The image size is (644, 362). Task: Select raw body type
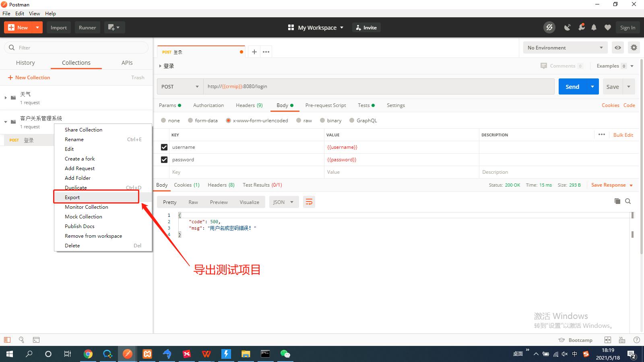(x=299, y=120)
